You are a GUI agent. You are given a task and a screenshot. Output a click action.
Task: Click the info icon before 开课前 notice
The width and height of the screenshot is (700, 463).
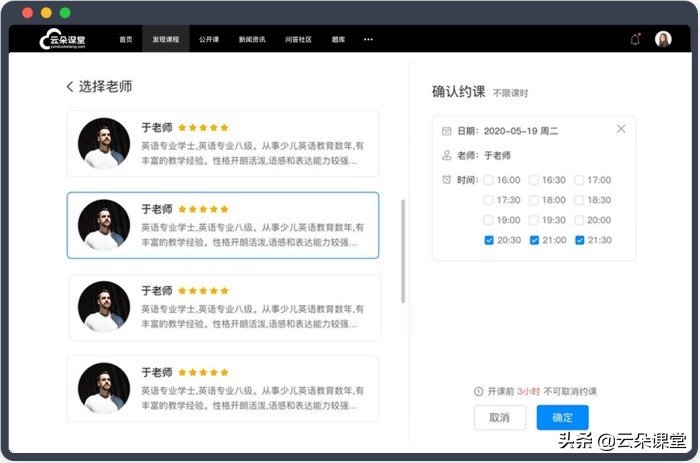point(478,392)
